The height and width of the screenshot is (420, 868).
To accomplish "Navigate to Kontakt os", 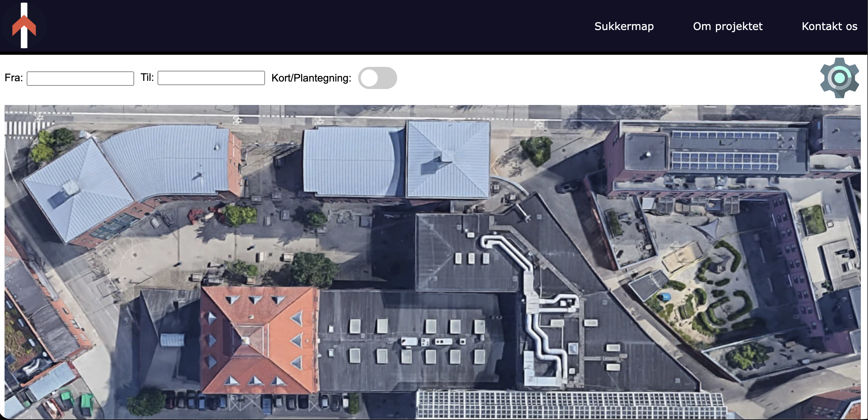I will (829, 26).
